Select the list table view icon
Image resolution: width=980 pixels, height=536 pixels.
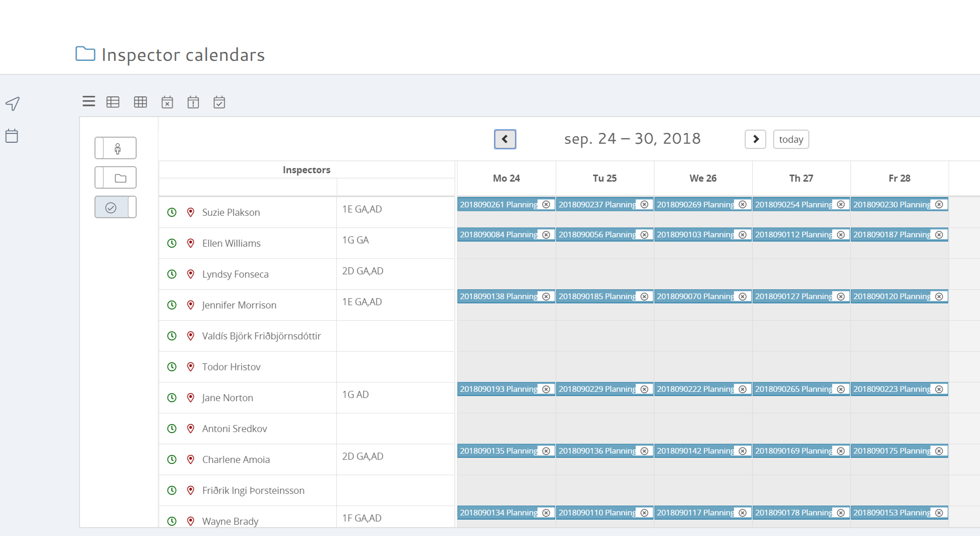pyautogui.click(x=113, y=102)
